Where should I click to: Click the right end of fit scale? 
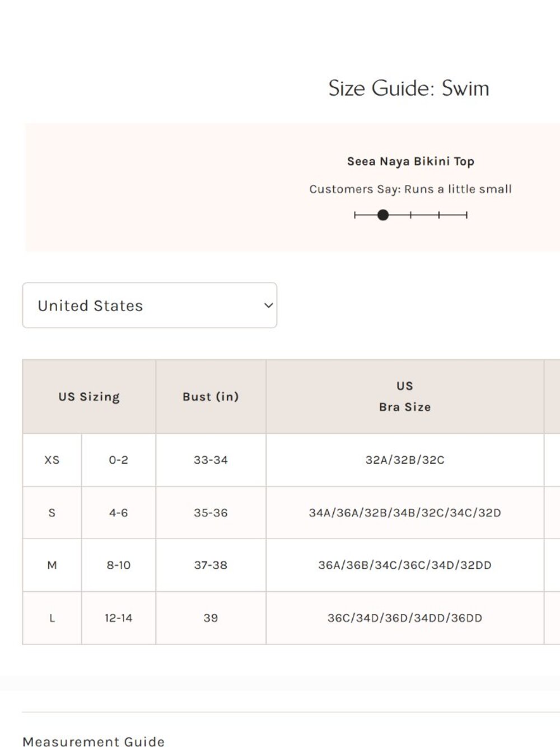tap(466, 215)
